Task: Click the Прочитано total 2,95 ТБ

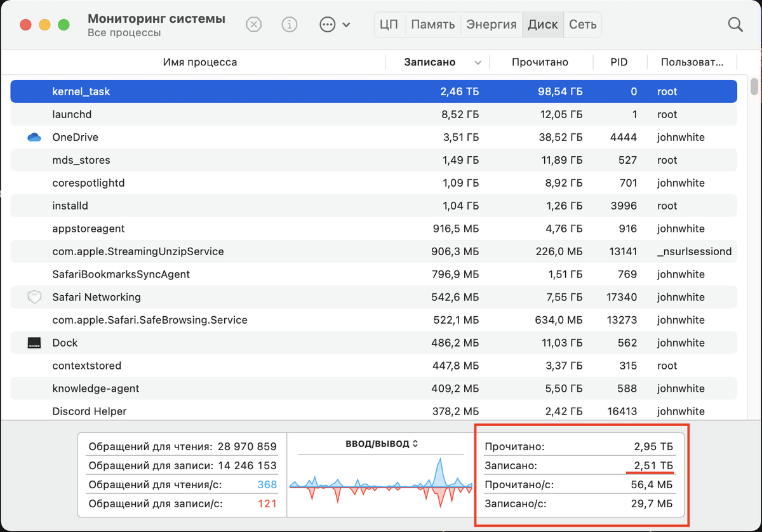Action: tap(653, 446)
